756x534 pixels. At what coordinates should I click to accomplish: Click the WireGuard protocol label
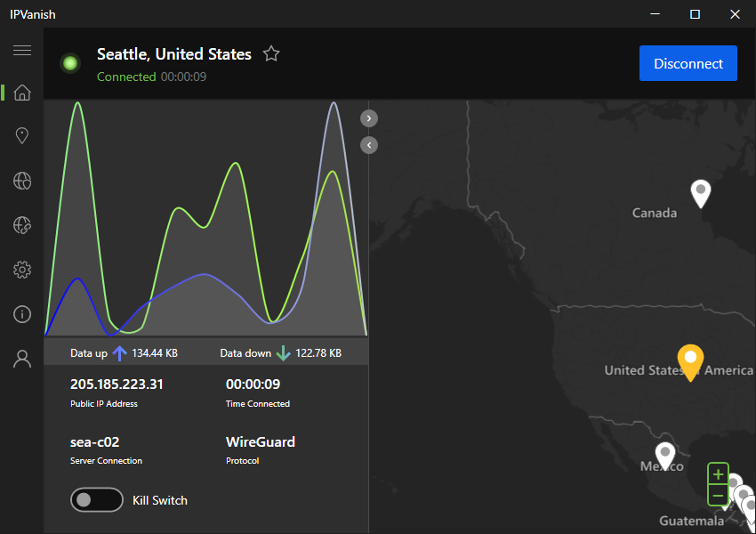(x=260, y=441)
